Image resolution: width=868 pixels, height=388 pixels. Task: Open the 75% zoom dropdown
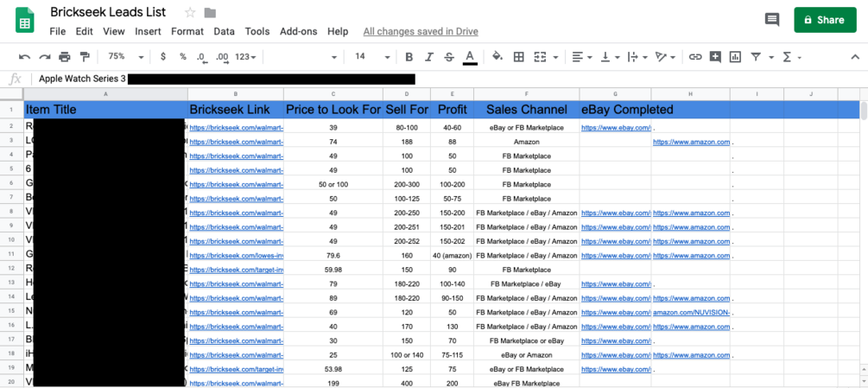[125, 56]
